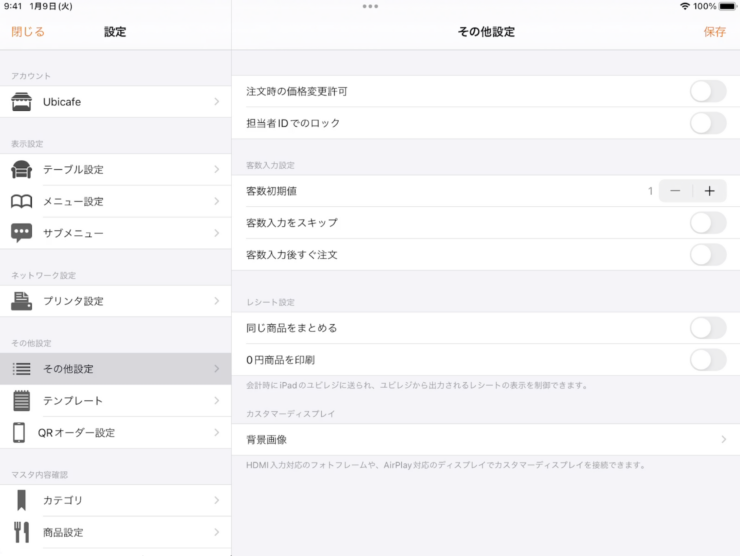The width and height of the screenshot is (740, 556).
Task: Tap the Wi-Fi status icon
Action: point(684,6)
